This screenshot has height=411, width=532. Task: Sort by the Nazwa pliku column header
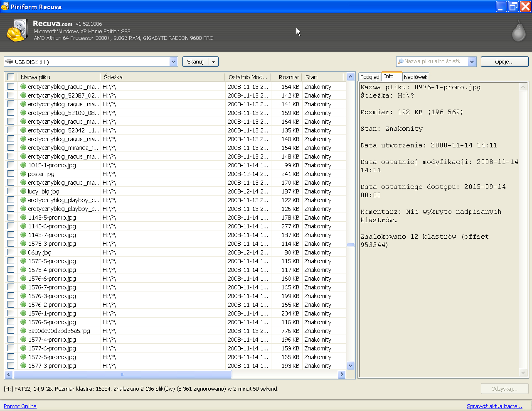tap(59, 77)
